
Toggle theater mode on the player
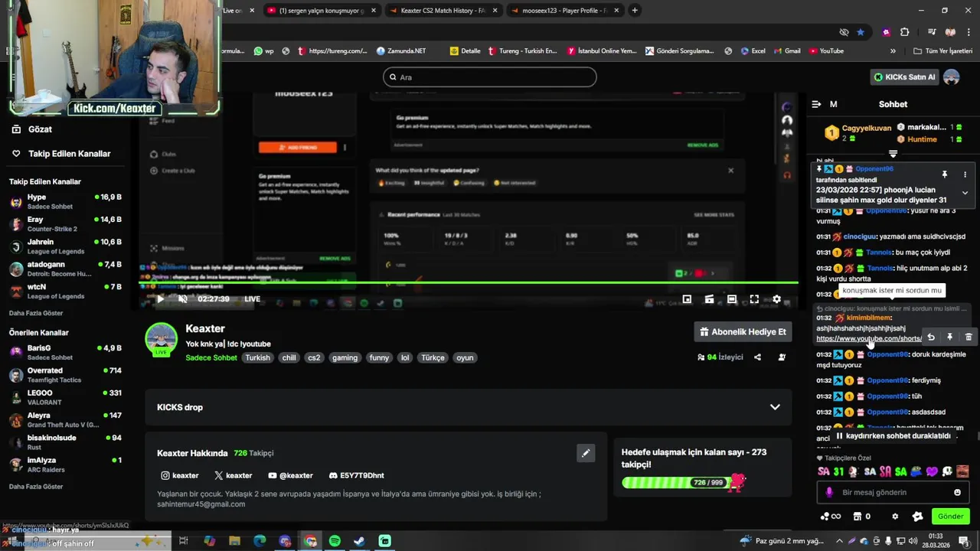pos(732,299)
